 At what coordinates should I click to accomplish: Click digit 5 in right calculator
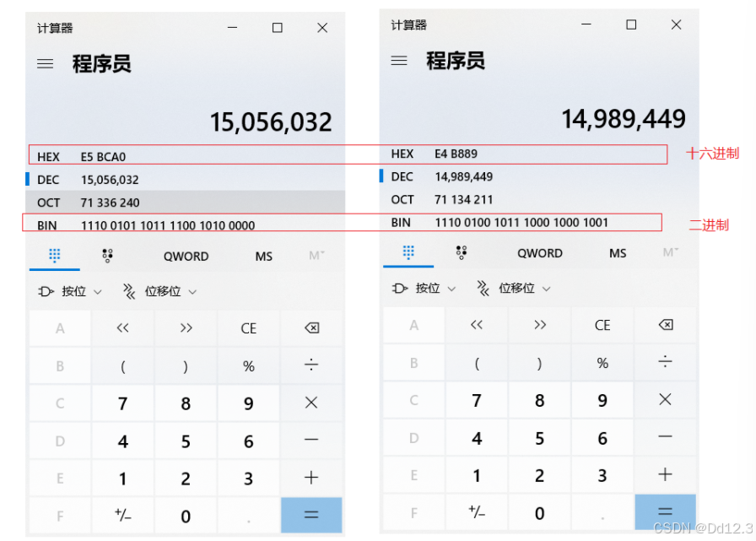539,438
